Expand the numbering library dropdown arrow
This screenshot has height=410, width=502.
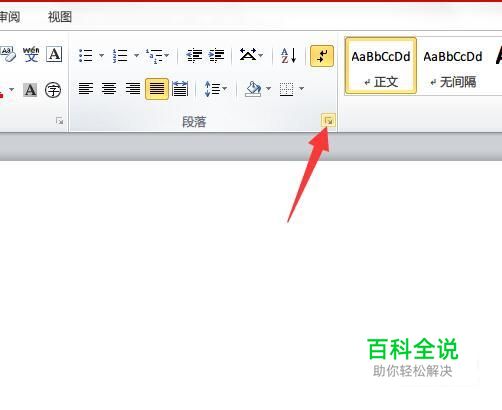click(x=136, y=55)
